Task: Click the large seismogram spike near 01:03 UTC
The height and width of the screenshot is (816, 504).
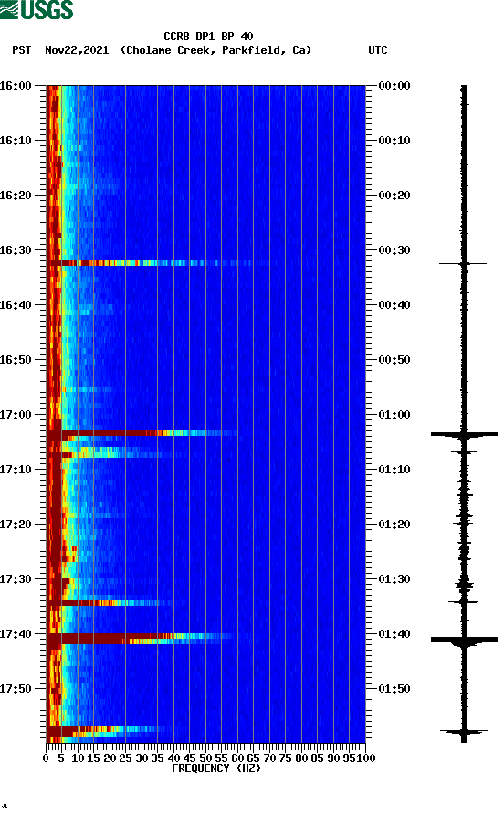Action: point(464,434)
